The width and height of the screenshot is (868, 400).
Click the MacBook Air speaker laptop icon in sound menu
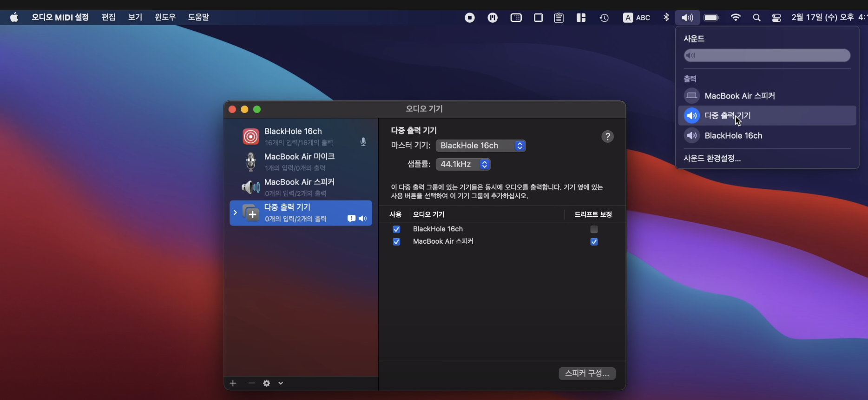tap(691, 96)
